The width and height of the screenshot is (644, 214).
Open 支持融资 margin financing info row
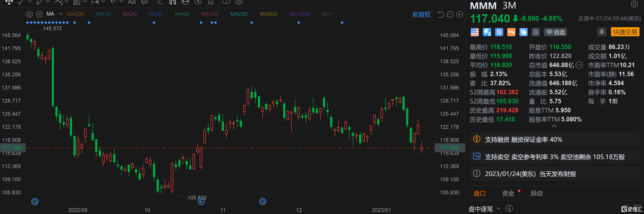click(555, 139)
